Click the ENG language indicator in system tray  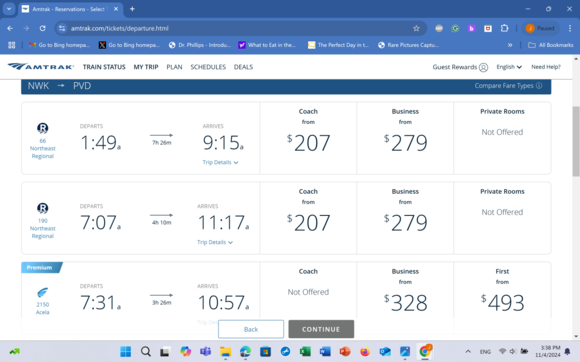485,352
